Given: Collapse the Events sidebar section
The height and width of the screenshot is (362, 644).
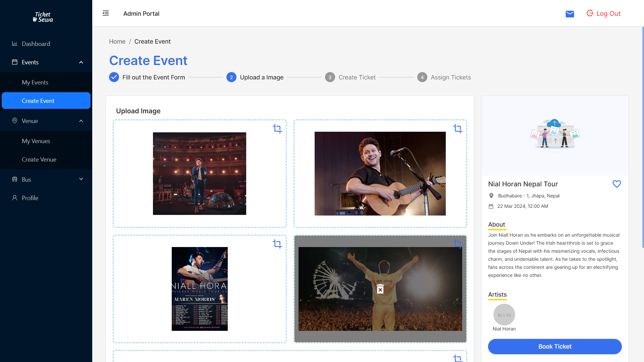Looking at the screenshot, I should click(x=81, y=62).
